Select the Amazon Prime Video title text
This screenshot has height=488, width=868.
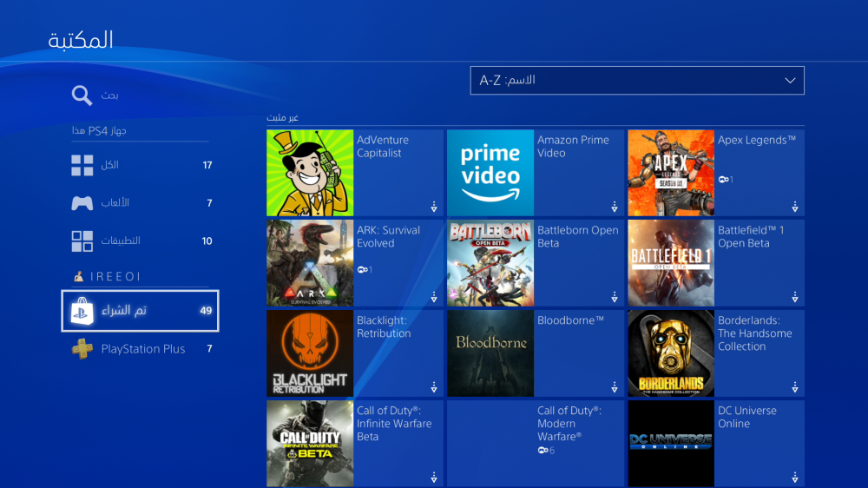pyautogui.click(x=573, y=147)
